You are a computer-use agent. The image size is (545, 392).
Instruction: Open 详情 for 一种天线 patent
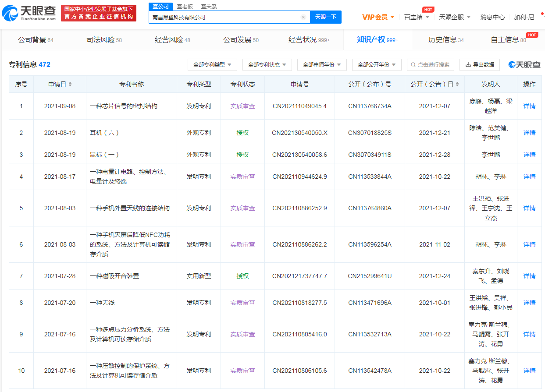[x=529, y=303]
